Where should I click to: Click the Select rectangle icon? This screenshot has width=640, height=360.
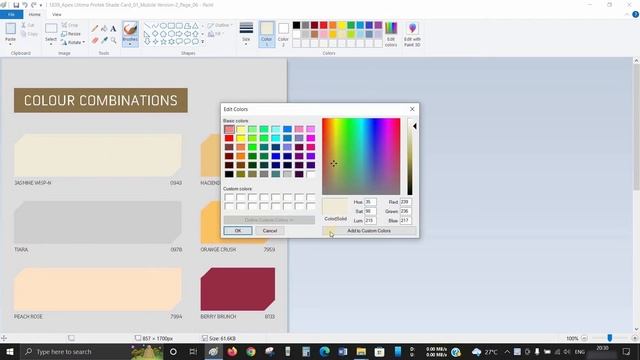[51, 29]
